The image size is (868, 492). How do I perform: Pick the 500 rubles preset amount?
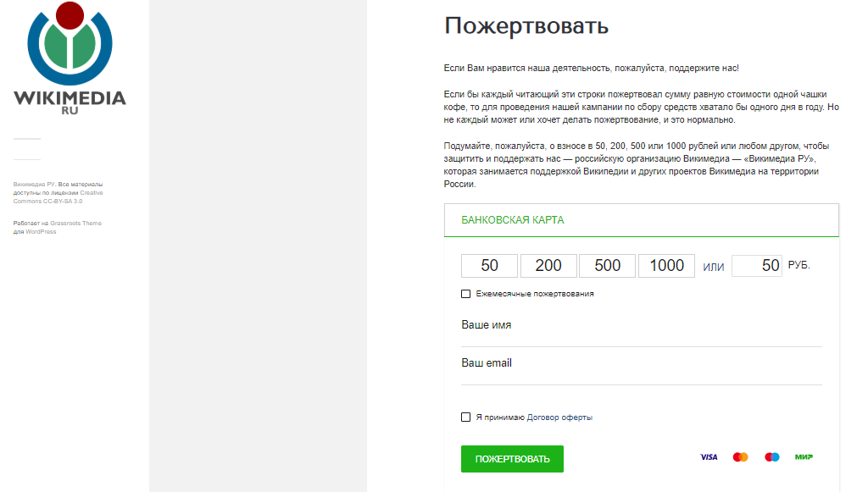pyautogui.click(x=607, y=266)
